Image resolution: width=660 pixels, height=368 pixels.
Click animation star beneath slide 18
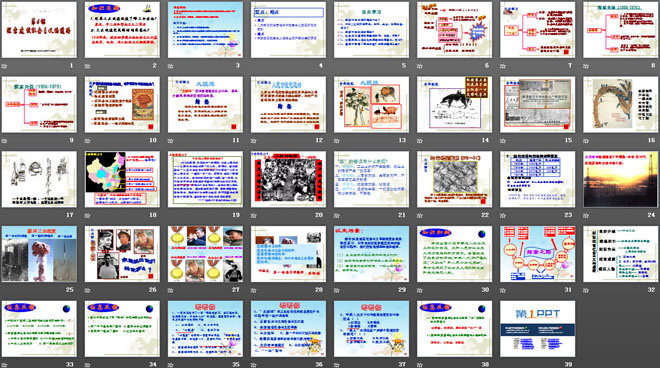point(88,215)
